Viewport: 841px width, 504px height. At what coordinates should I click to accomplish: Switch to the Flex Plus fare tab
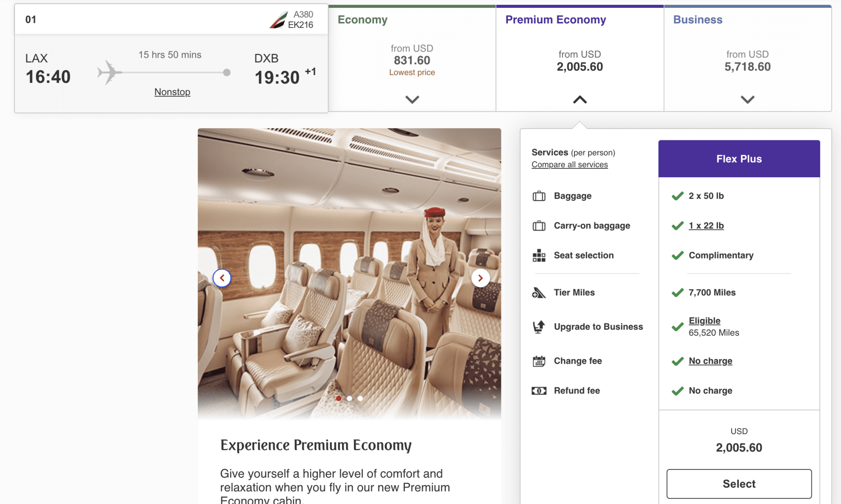click(x=738, y=158)
